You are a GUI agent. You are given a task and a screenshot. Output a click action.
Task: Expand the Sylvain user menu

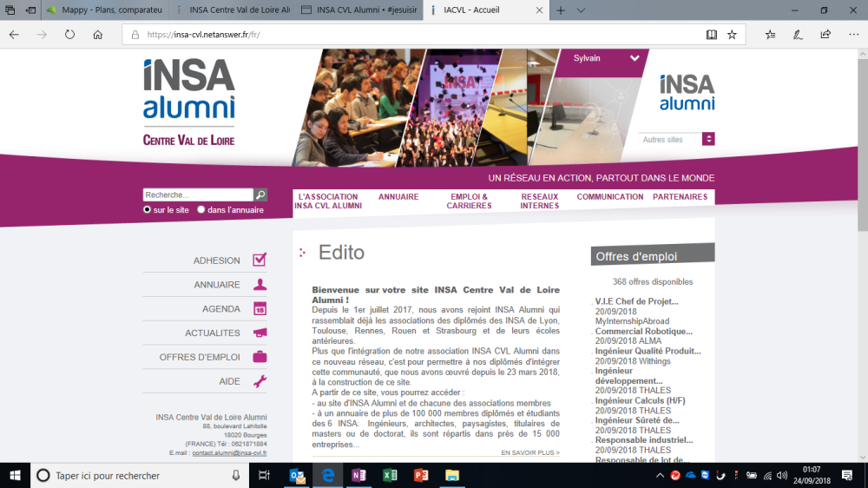(635, 59)
